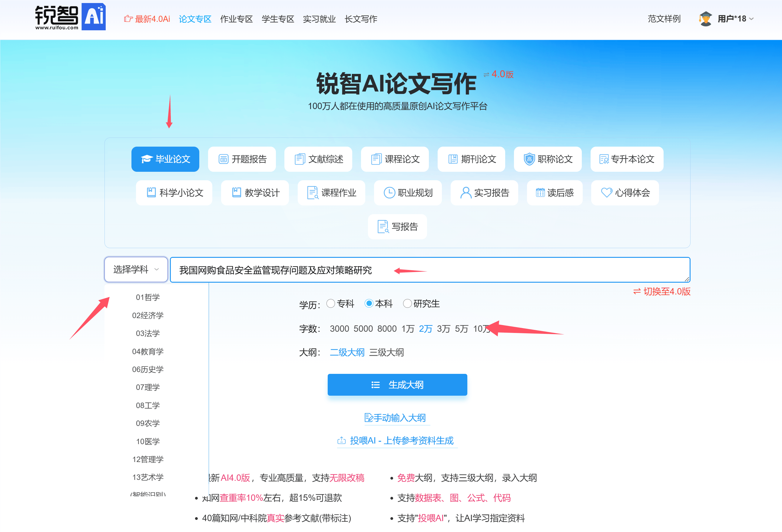Open 投喂AI 上传参考资料生成 link
Image resolution: width=782 pixels, height=532 pixels.
click(x=397, y=441)
